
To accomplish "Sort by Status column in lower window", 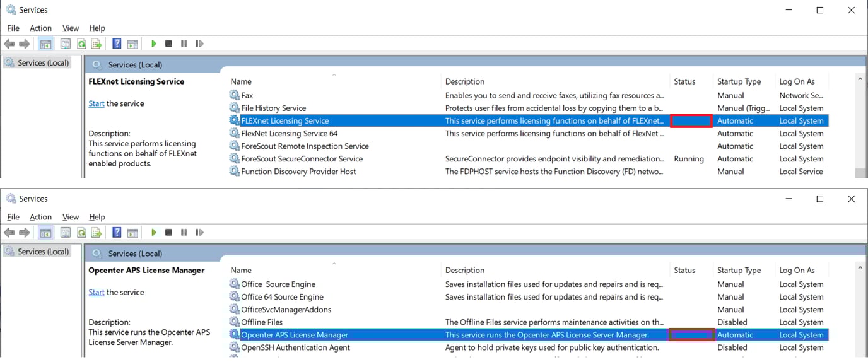I will (684, 270).
